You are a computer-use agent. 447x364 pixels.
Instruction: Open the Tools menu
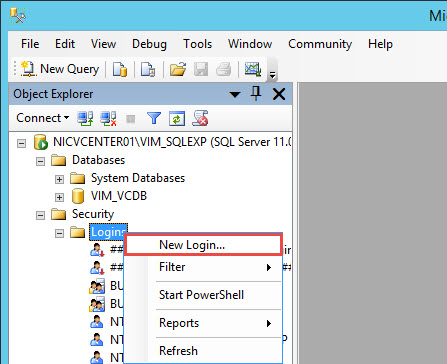198,44
